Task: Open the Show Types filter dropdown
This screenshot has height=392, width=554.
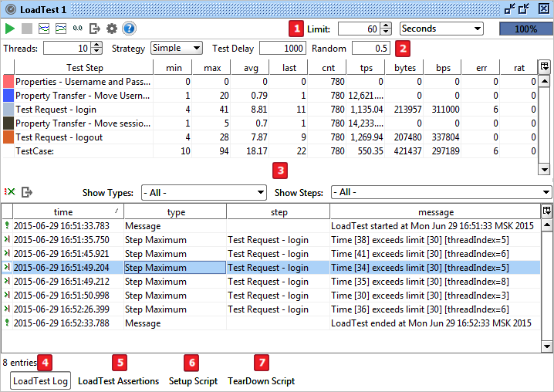Action: pyautogui.click(x=204, y=193)
